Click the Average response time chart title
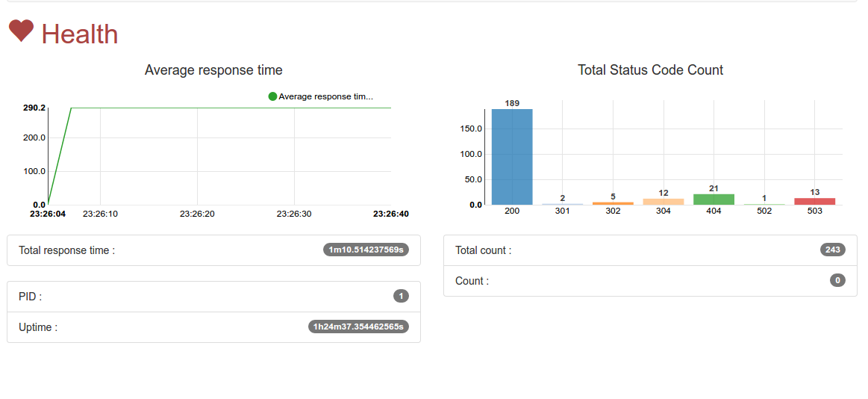 (x=213, y=70)
